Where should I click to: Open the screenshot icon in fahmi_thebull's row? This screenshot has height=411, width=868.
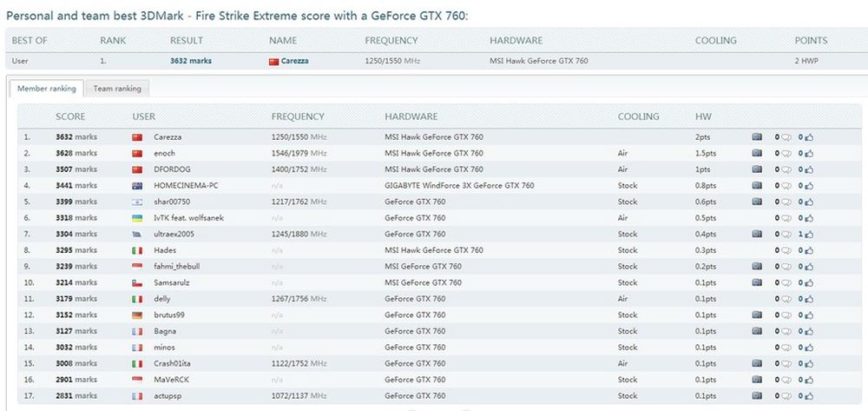click(757, 267)
